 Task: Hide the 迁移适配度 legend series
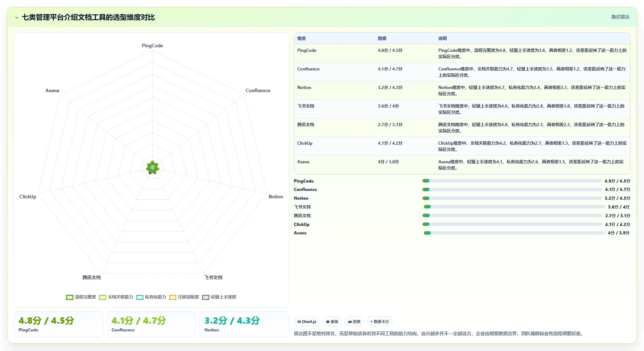point(184,297)
